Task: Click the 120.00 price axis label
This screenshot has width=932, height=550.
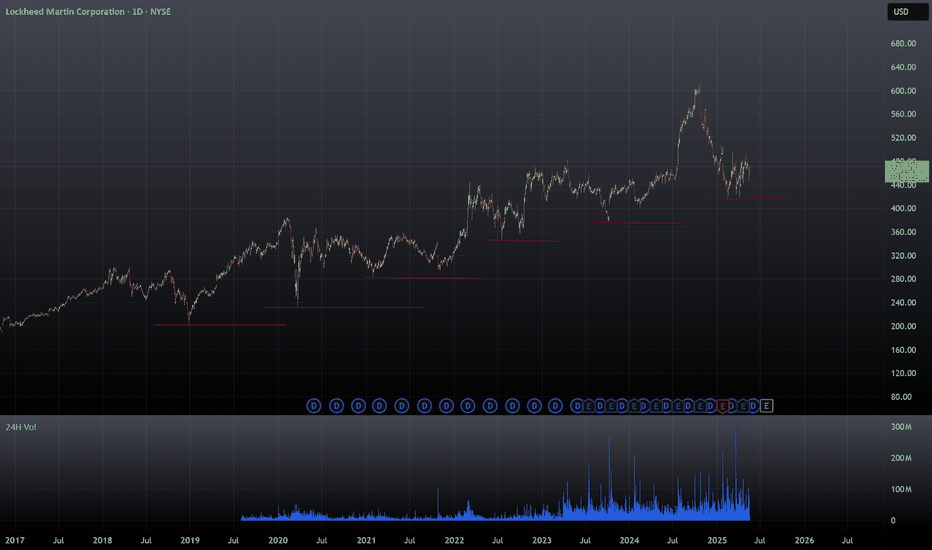Action: 903,373
